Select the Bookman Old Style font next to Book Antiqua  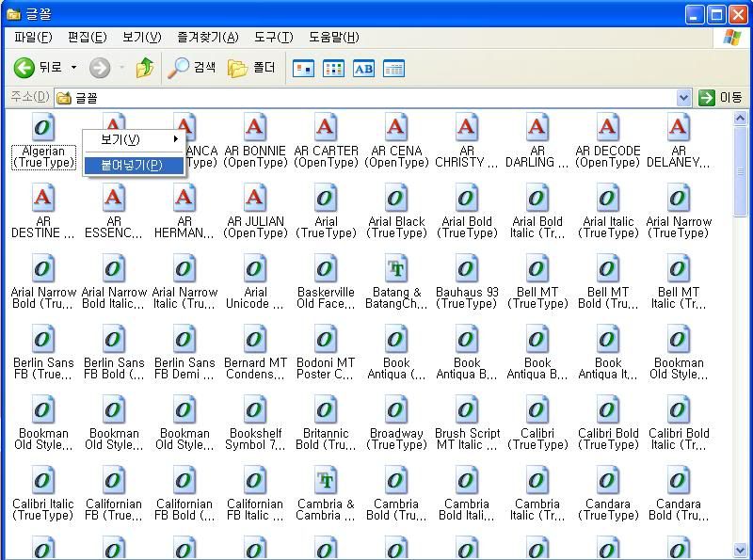click(679, 353)
